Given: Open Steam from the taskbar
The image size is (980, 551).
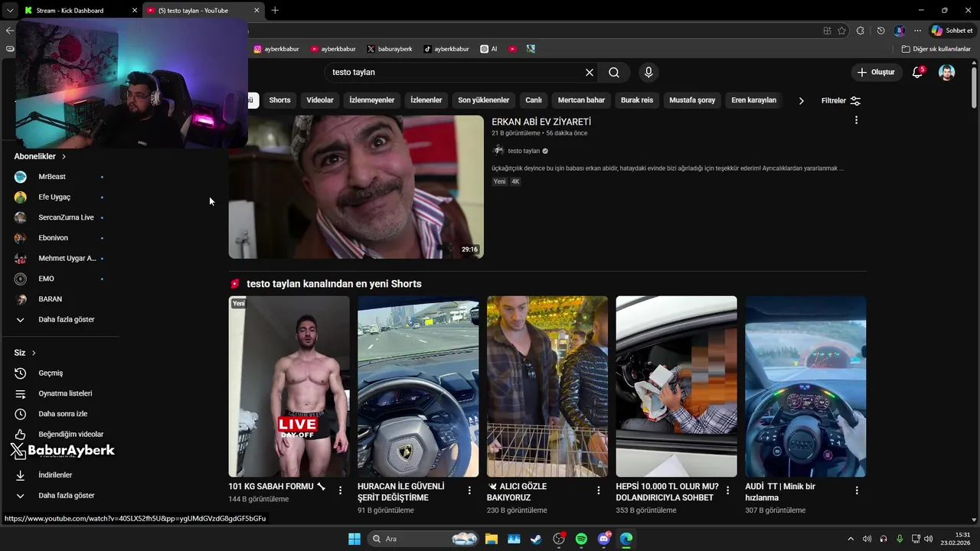Looking at the screenshot, I should (x=536, y=539).
